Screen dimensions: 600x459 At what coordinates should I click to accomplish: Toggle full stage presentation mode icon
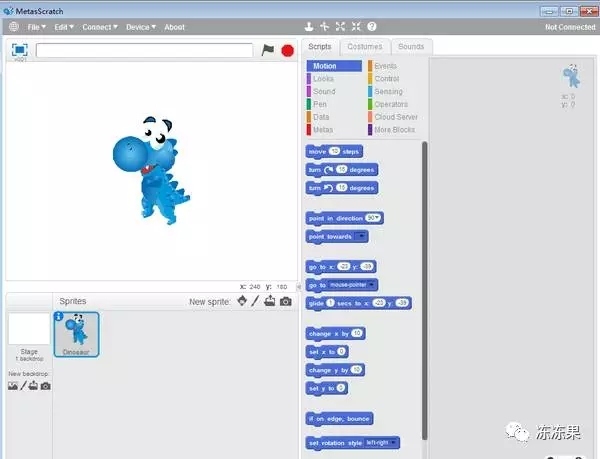pyautogui.click(x=20, y=50)
